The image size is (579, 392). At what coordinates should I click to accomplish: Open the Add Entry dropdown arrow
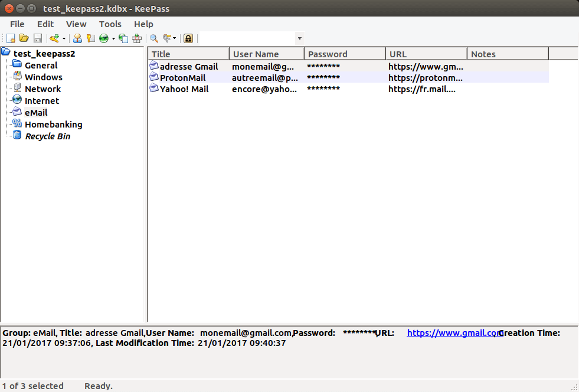click(x=64, y=38)
